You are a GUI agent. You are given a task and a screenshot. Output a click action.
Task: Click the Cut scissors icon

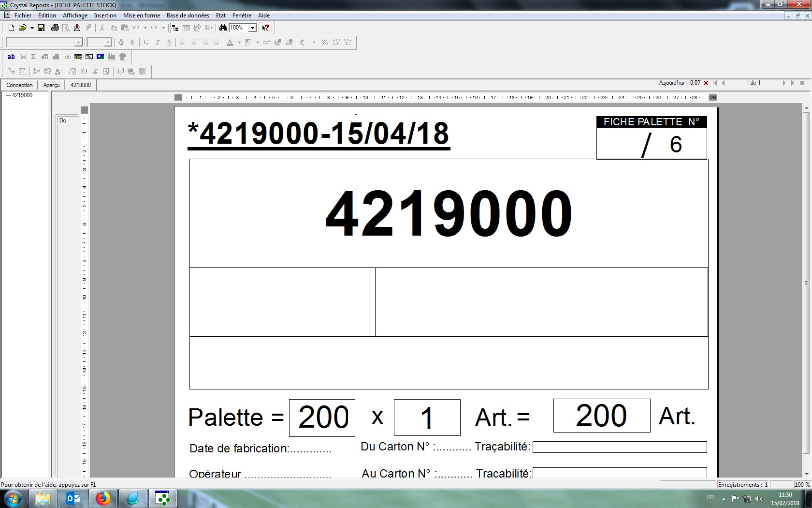tap(102, 28)
